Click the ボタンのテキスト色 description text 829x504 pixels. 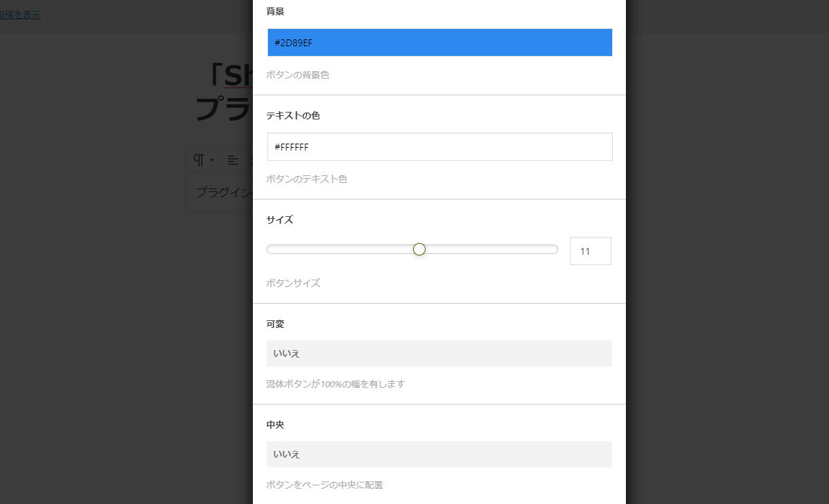[307, 179]
